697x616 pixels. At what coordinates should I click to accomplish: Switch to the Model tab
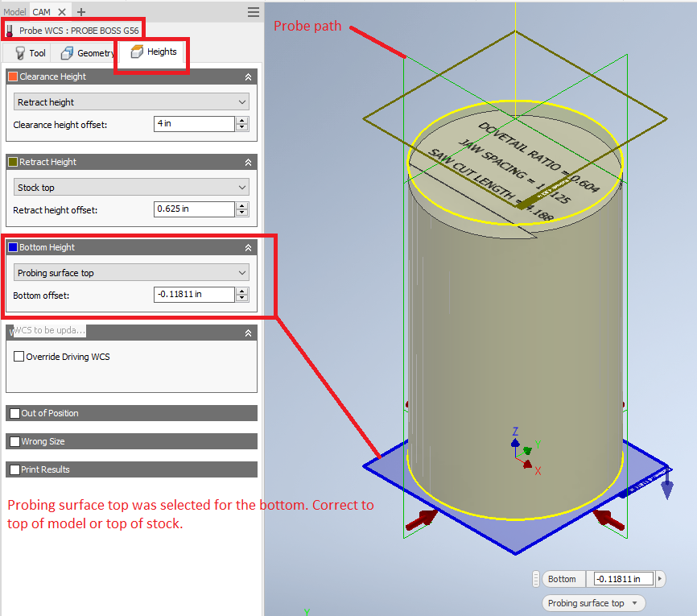14,11
